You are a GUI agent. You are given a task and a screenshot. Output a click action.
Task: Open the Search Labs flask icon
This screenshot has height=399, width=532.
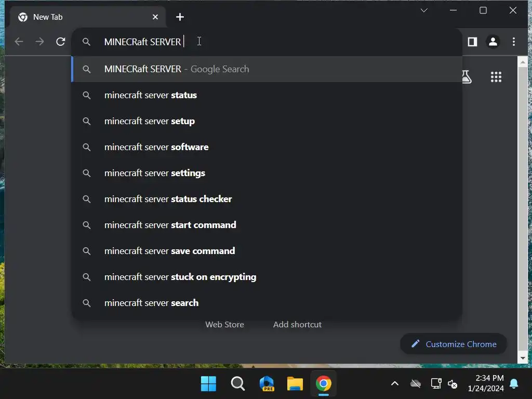click(467, 77)
